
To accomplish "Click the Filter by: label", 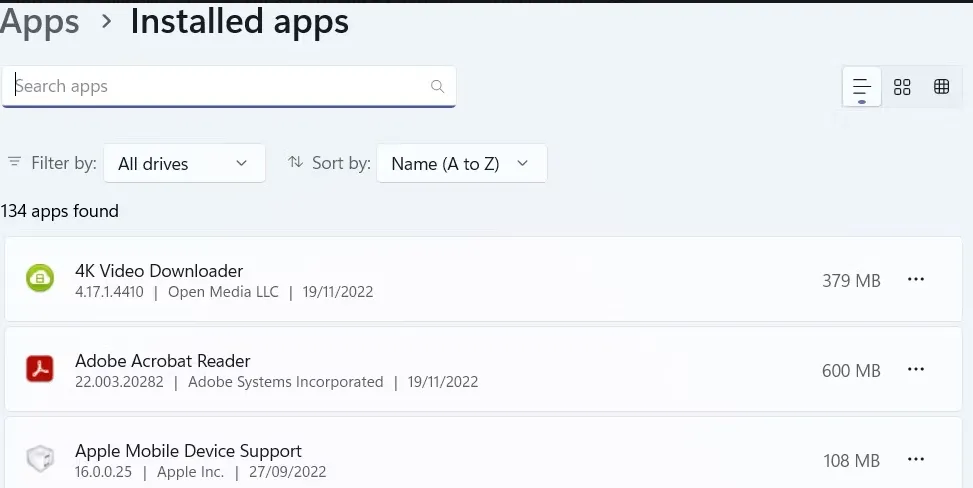I will 64,163.
